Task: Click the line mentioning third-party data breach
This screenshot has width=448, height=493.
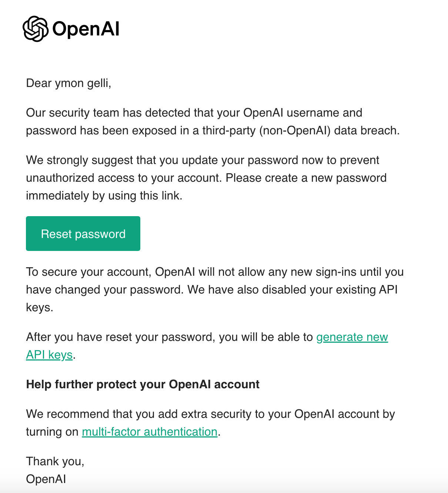Action: click(x=213, y=131)
